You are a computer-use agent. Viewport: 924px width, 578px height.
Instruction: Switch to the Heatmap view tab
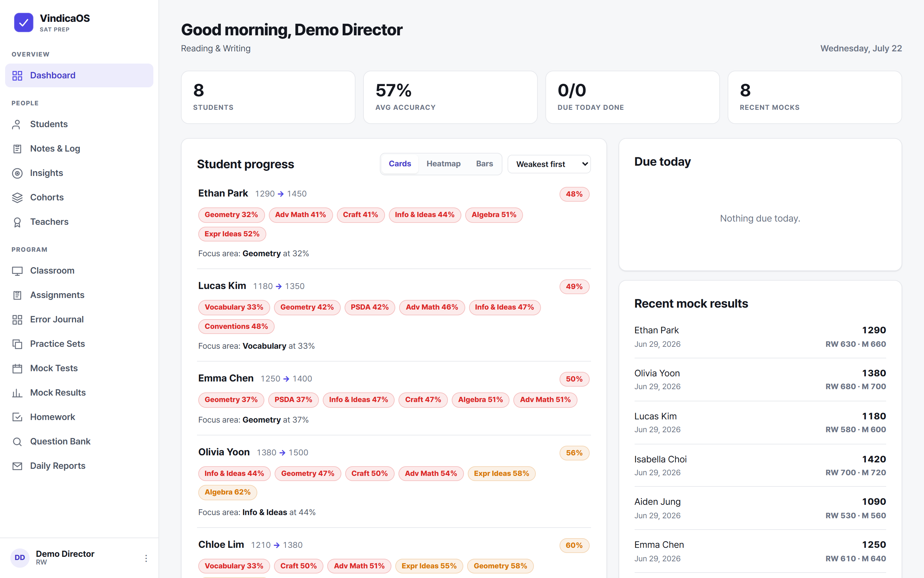coord(443,164)
